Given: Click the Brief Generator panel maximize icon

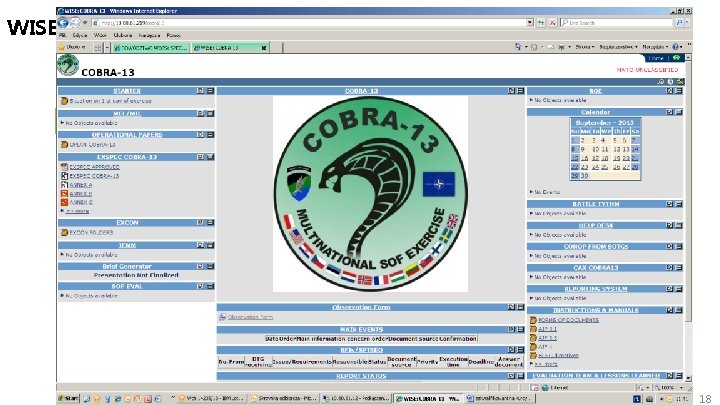Looking at the screenshot, I should 200,266.
